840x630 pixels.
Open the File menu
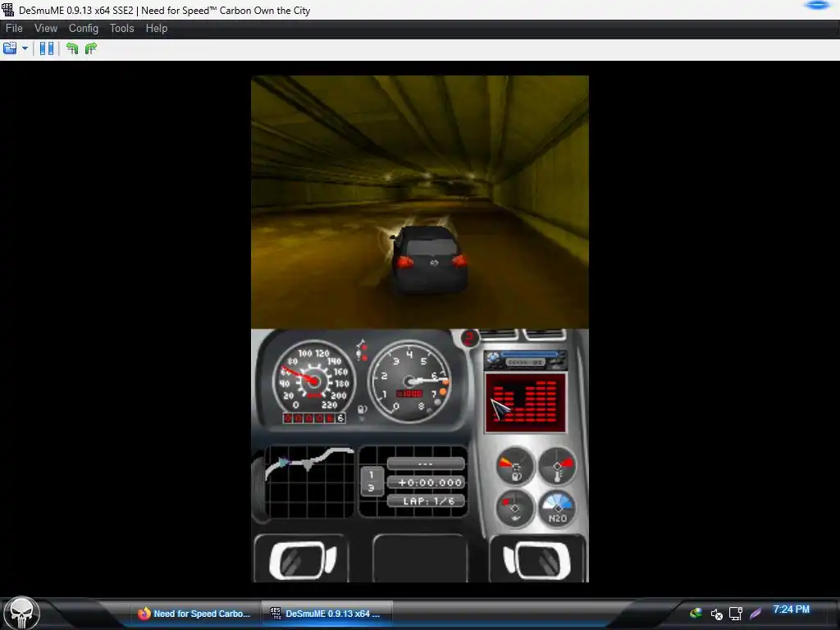14,29
